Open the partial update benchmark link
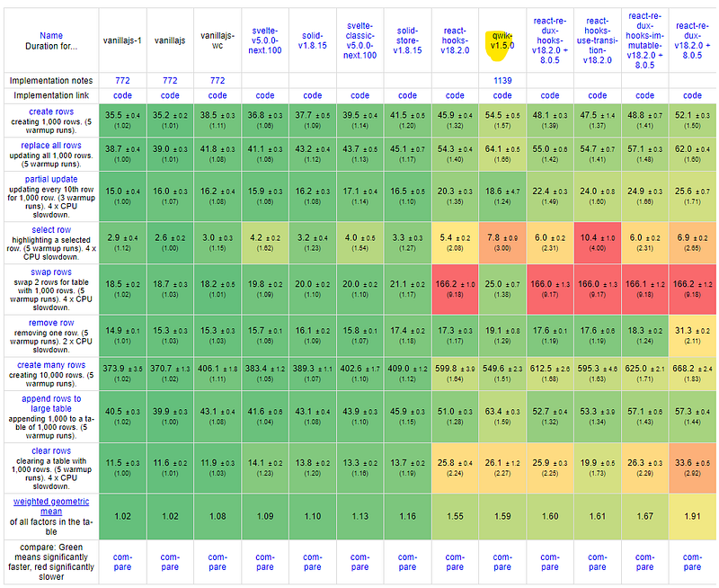The width and height of the screenshot is (719, 588). (x=51, y=179)
